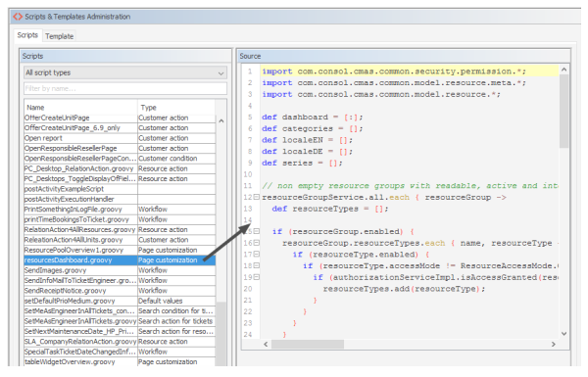Collapse code fold marker at line 16
The image size is (588, 377).
pyautogui.click(x=257, y=243)
